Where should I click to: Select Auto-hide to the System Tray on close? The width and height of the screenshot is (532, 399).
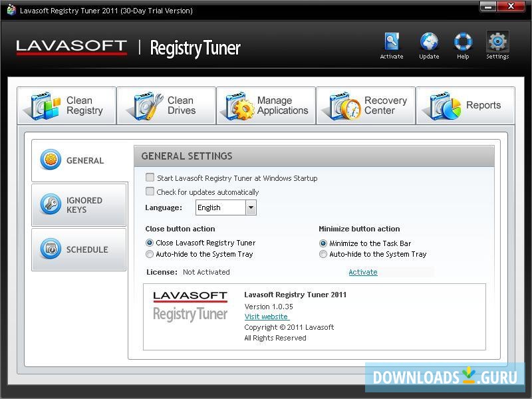[150, 254]
